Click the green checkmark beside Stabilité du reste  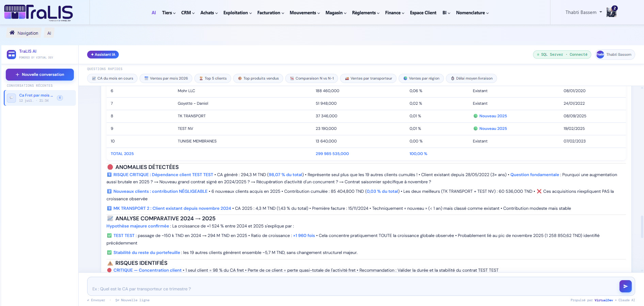coord(109,252)
